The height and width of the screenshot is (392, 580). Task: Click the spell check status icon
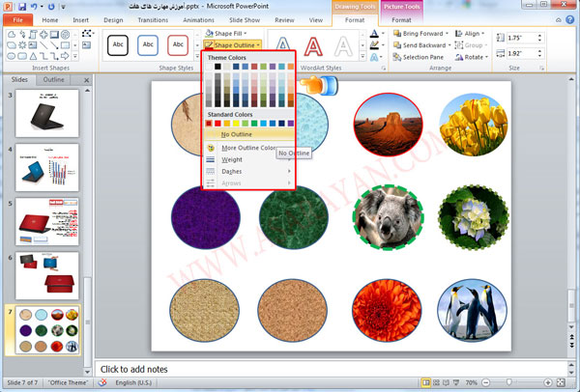click(101, 383)
